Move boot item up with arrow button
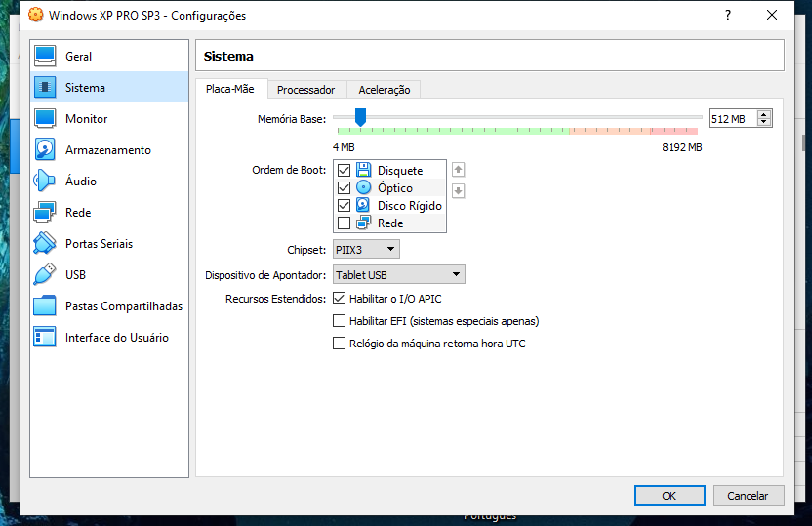 459,170
